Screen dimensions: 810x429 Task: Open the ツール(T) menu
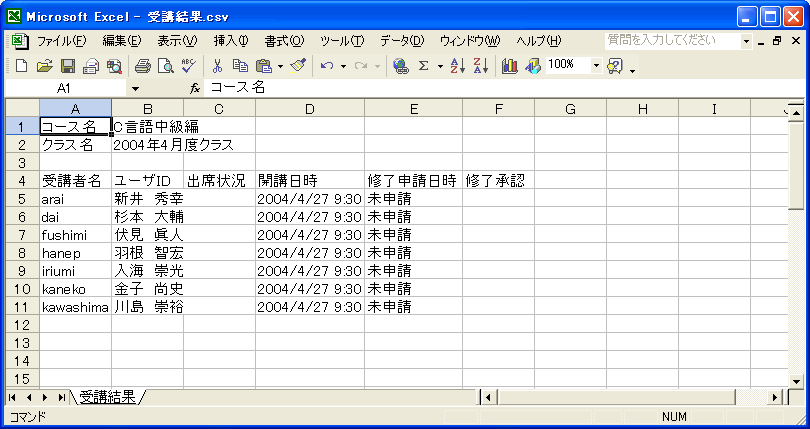click(x=342, y=41)
